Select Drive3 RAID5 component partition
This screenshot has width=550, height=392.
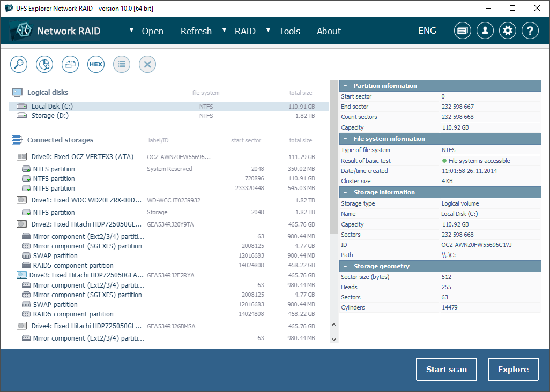(x=169, y=314)
